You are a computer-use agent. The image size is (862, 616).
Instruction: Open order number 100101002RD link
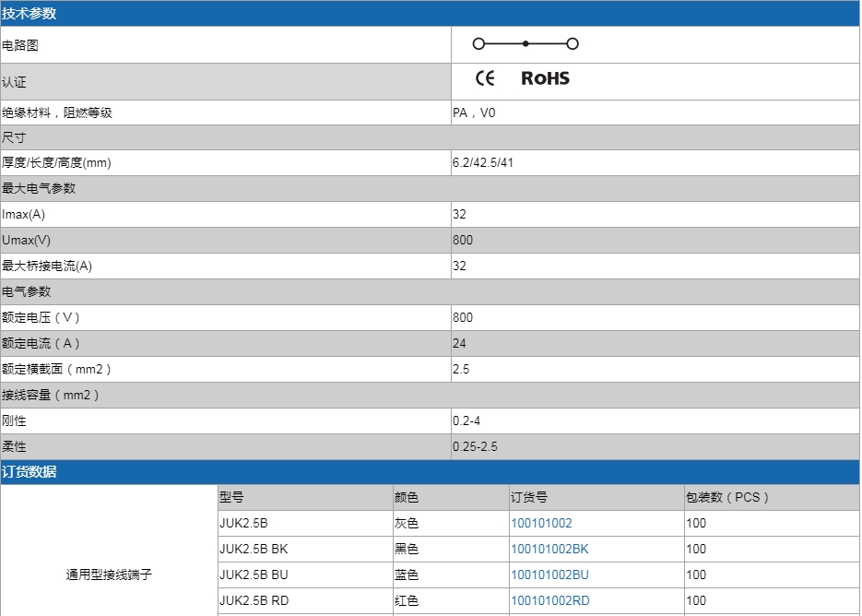coord(550,601)
